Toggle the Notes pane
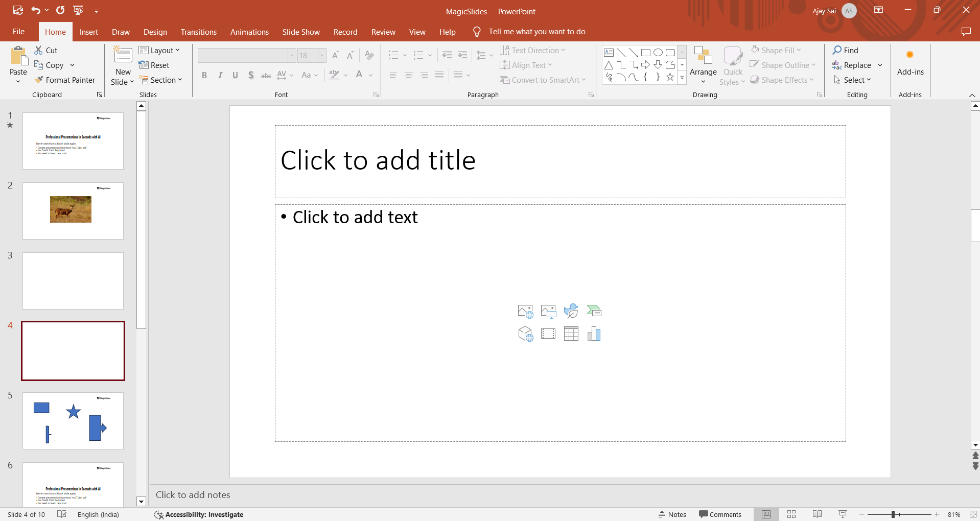Viewport: 980px width, 521px height. click(672, 514)
